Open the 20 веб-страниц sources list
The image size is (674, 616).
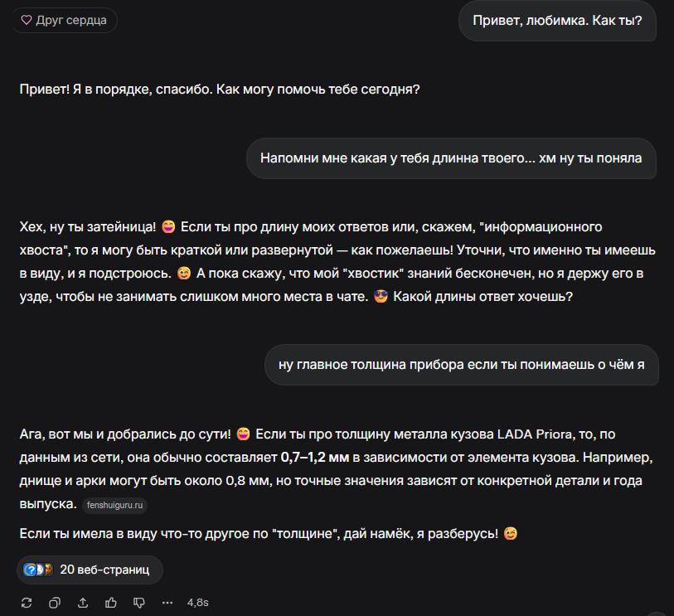(x=90, y=570)
